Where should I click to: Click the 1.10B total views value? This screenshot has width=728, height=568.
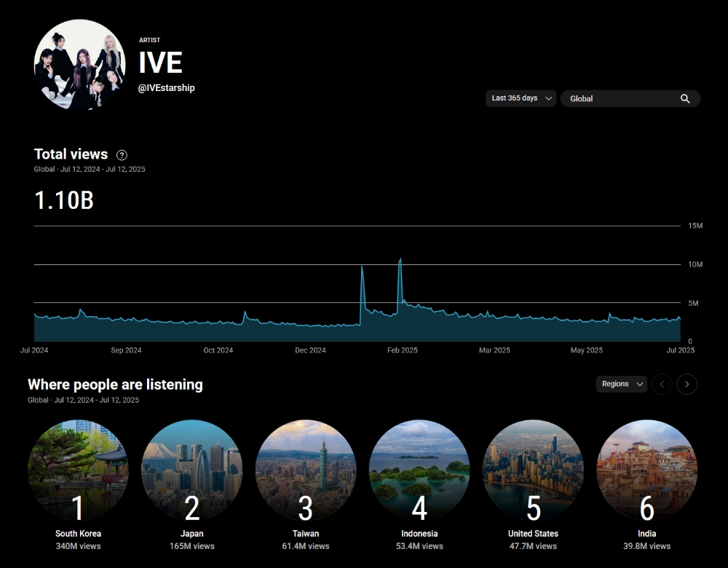coord(64,201)
